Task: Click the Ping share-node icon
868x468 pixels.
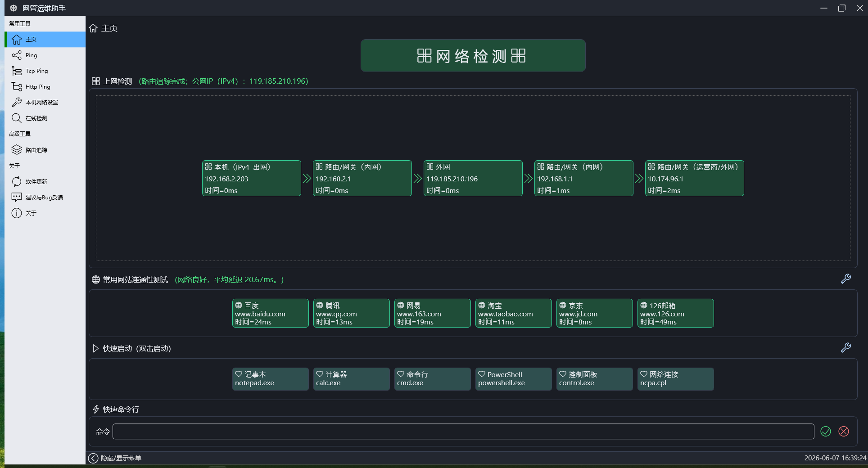Action: pos(17,55)
